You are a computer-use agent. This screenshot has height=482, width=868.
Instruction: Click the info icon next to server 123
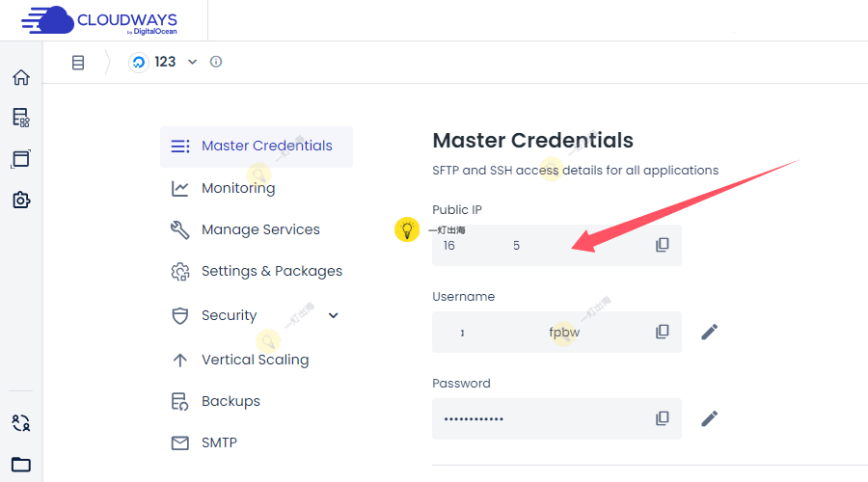click(216, 62)
